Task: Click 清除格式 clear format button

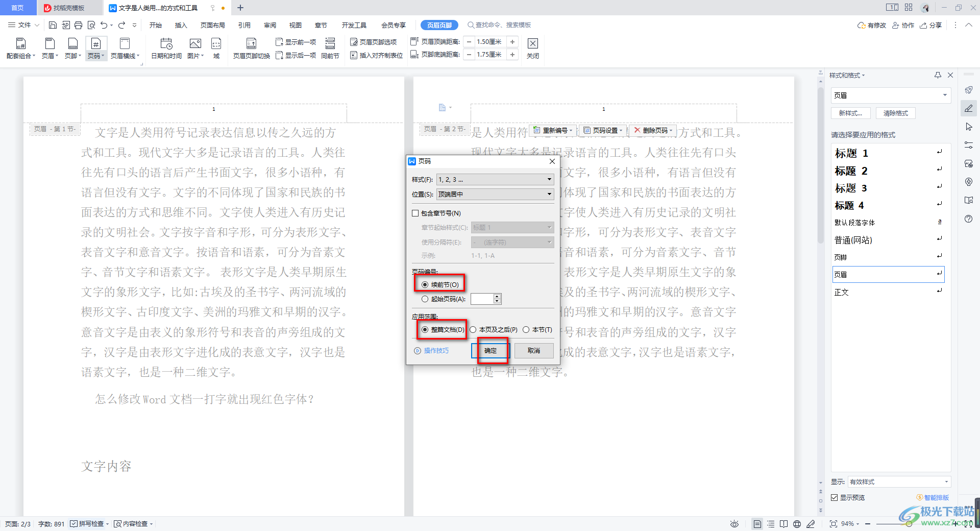Action: pos(896,113)
